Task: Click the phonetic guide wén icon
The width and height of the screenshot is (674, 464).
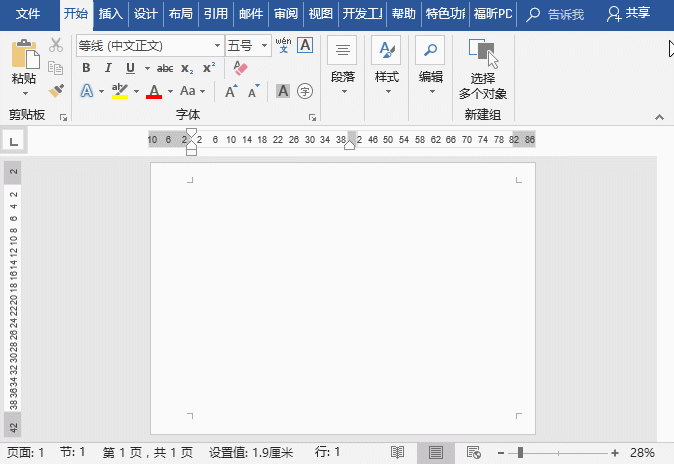Action: [x=283, y=45]
